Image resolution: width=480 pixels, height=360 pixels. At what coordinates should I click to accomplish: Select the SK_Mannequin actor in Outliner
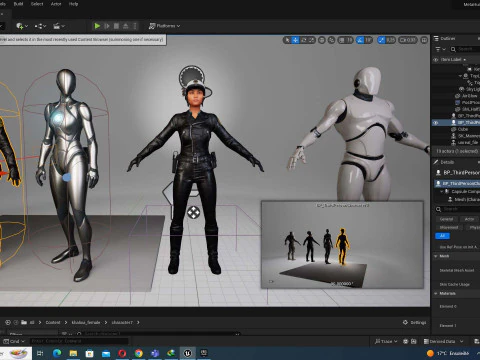(x=465, y=136)
